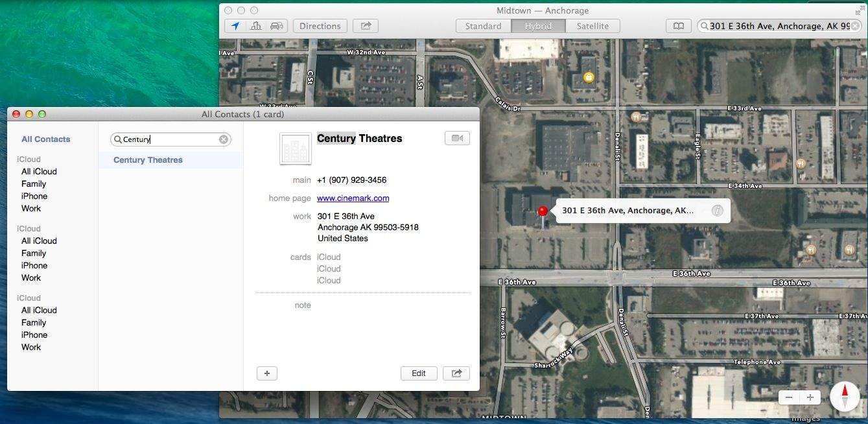Switch map to Standard view
Image resolution: width=868 pixels, height=424 pixels.
pyautogui.click(x=483, y=26)
